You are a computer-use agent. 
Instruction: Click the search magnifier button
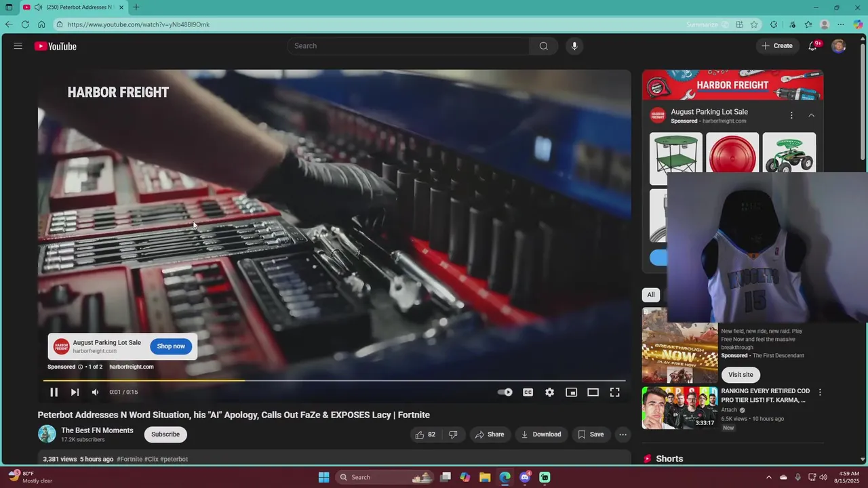click(544, 46)
